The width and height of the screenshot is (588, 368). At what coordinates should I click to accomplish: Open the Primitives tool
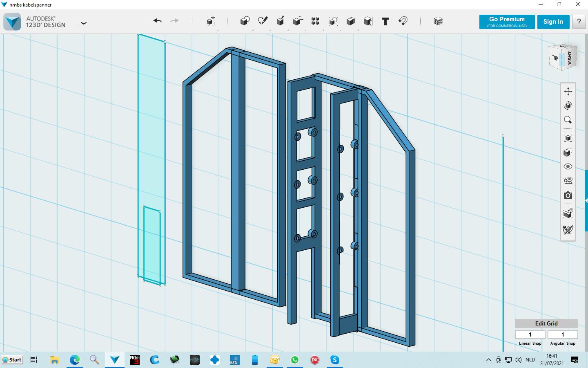pyautogui.click(x=245, y=21)
